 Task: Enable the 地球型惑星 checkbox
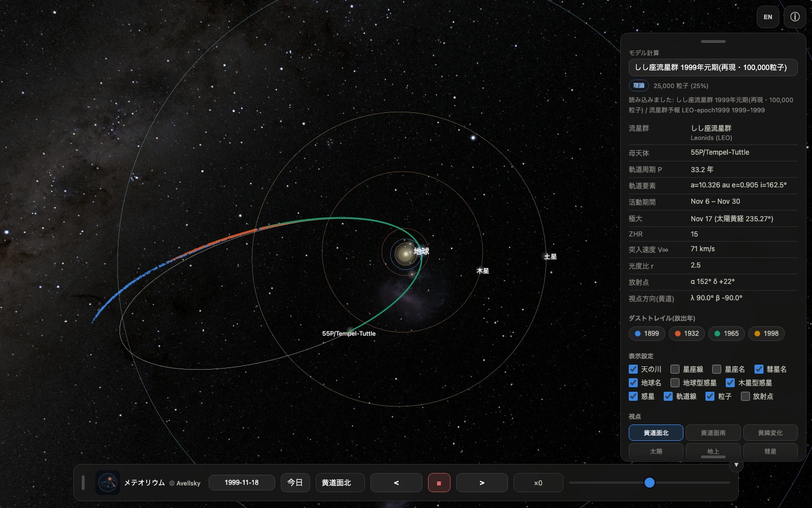coord(675,383)
